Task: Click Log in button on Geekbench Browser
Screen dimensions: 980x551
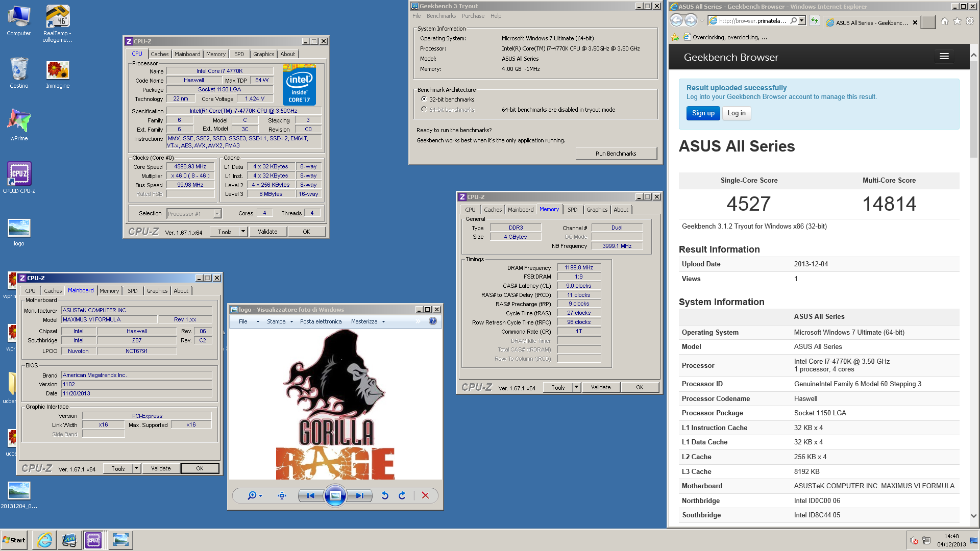Action: click(737, 113)
